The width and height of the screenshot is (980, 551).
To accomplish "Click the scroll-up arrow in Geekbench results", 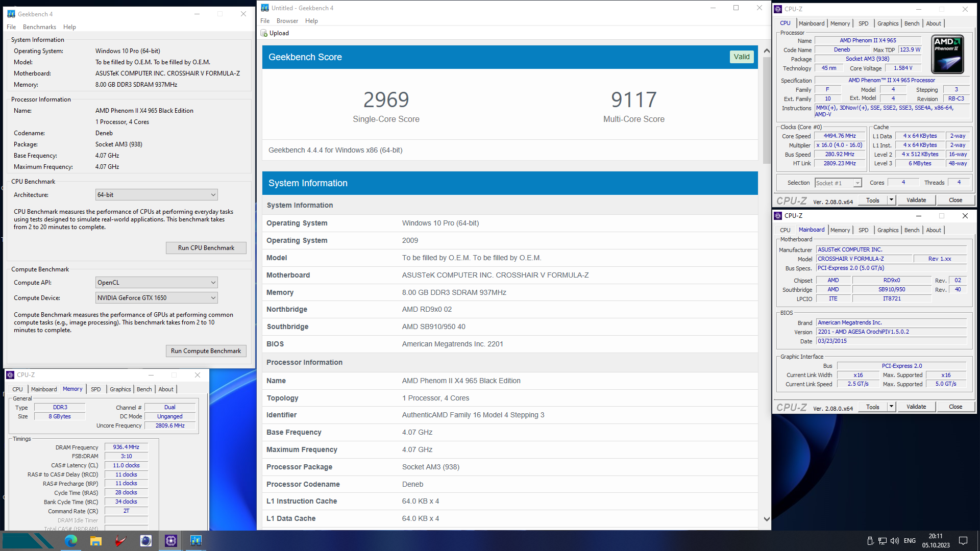I will 767,51.
